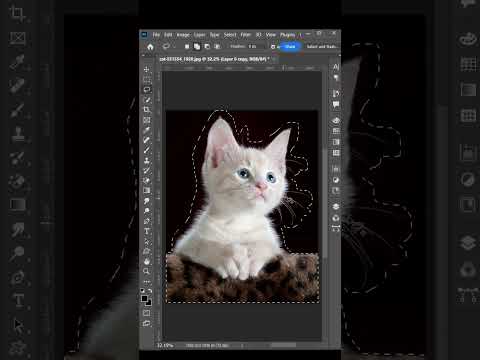Viewport: 480px width, 360px height.
Task: Open the Paragraph panel icon
Action: tap(336, 78)
